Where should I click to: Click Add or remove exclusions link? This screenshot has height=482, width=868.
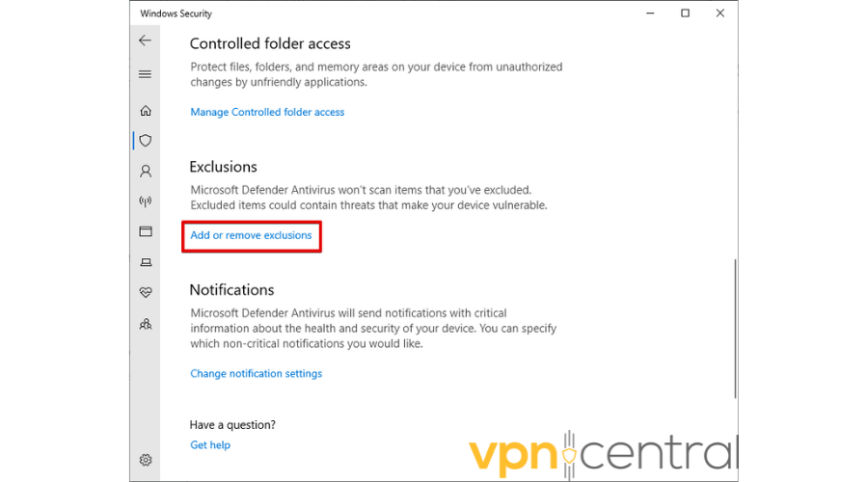(251, 235)
